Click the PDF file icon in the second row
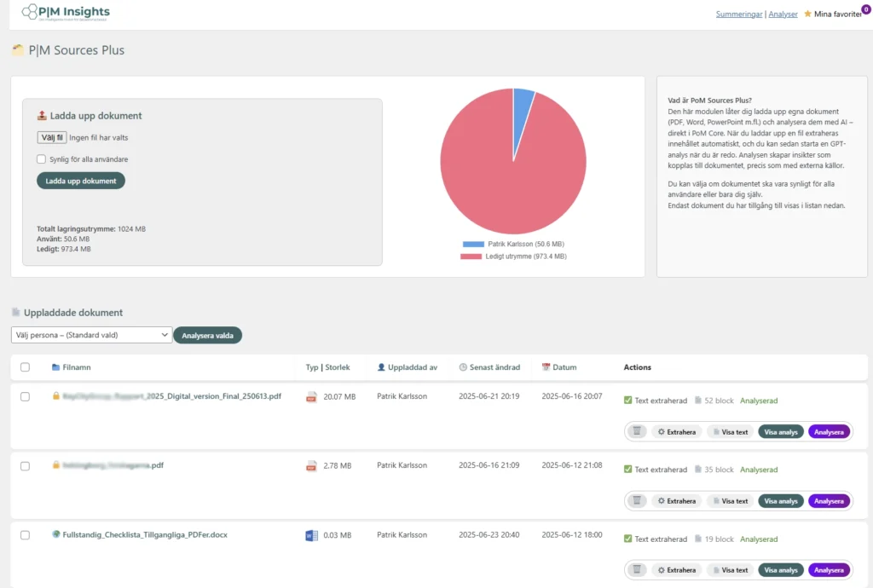This screenshot has width=873, height=588. point(311,466)
